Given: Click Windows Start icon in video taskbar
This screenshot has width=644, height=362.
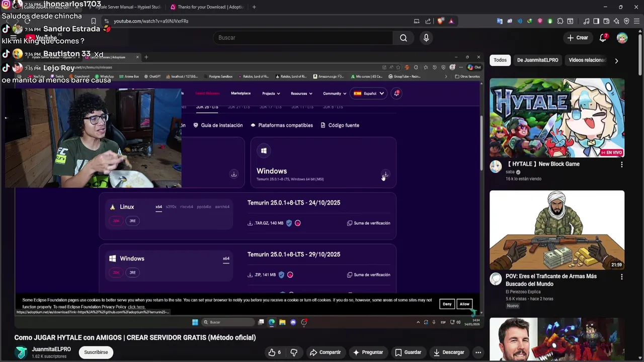Looking at the screenshot, I should click(195, 322).
